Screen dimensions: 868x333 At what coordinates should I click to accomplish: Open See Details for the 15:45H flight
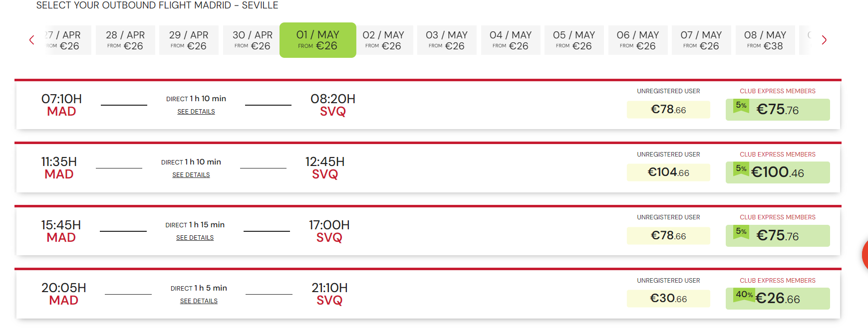click(x=195, y=238)
